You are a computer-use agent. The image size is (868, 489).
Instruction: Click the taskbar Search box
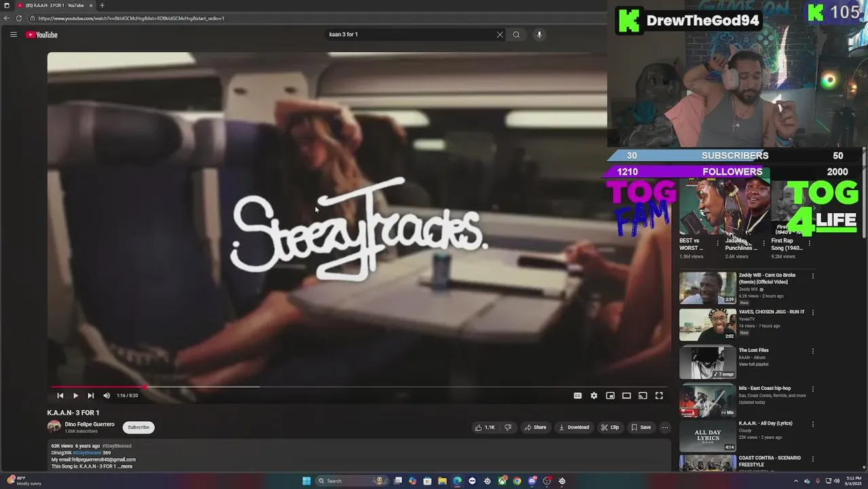[352, 481]
